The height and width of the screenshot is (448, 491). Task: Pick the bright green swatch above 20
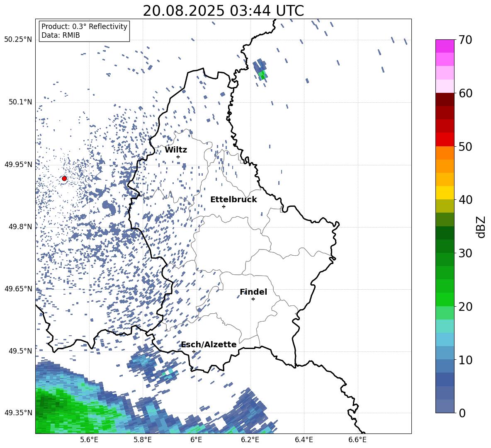tap(445, 299)
